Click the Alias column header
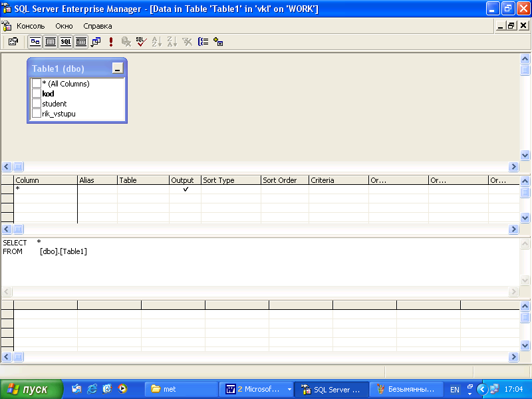 click(x=97, y=180)
